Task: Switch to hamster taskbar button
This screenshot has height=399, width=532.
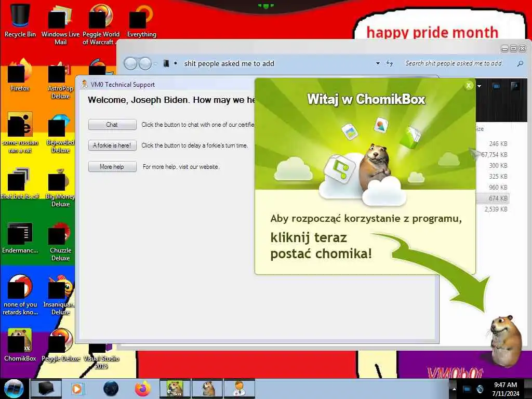Action: [x=207, y=389]
